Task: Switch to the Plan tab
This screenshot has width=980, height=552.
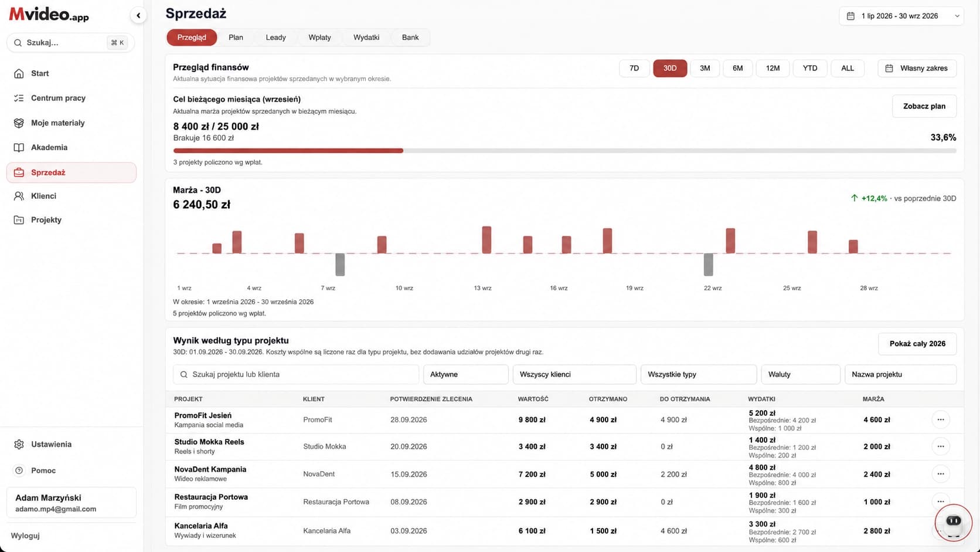Action: click(236, 38)
